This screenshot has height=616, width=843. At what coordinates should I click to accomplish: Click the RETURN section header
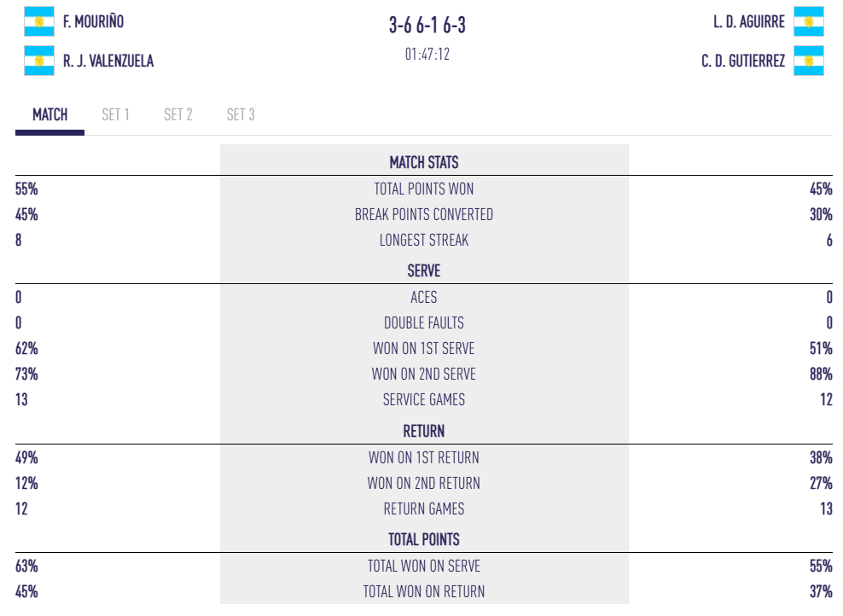pyautogui.click(x=424, y=431)
